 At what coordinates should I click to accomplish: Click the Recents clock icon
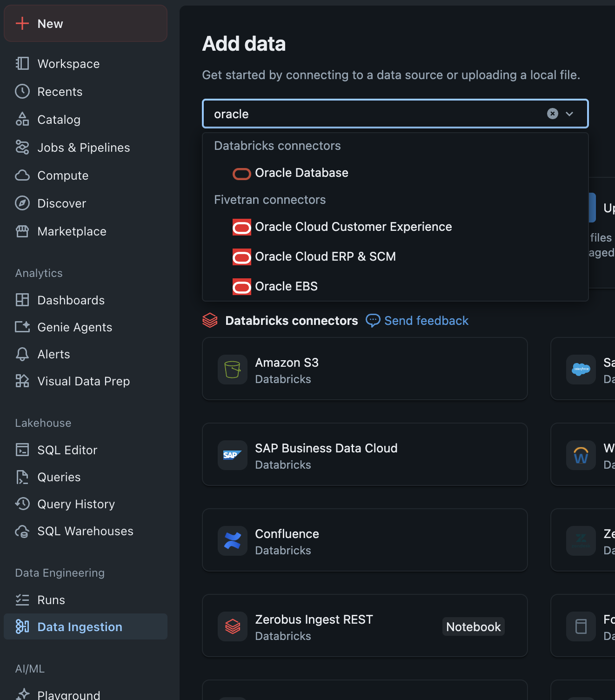22,91
